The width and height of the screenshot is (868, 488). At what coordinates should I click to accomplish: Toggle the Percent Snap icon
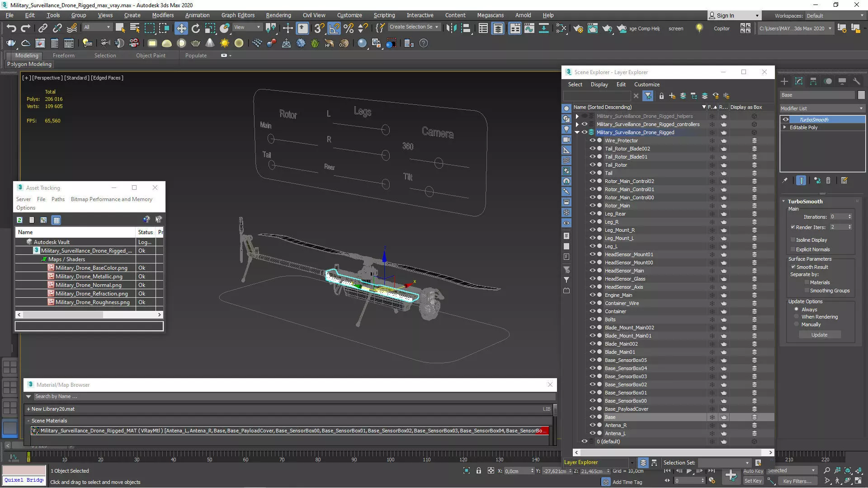tap(348, 28)
